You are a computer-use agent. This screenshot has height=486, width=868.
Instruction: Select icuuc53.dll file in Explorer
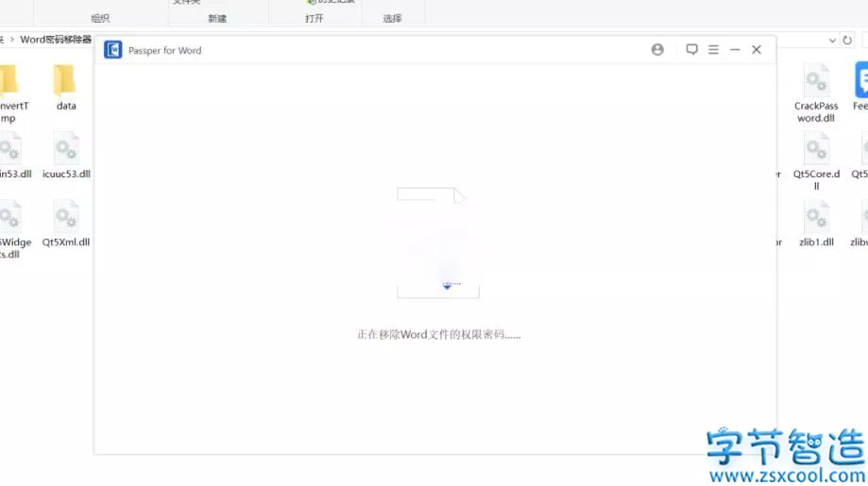(66, 156)
